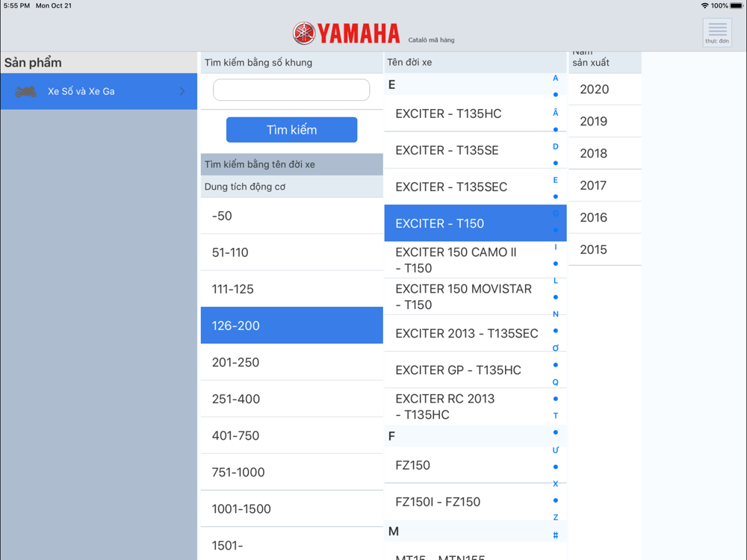Jump to letter A in alphabet index
The width and height of the screenshot is (747, 560).
(x=555, y=78)
